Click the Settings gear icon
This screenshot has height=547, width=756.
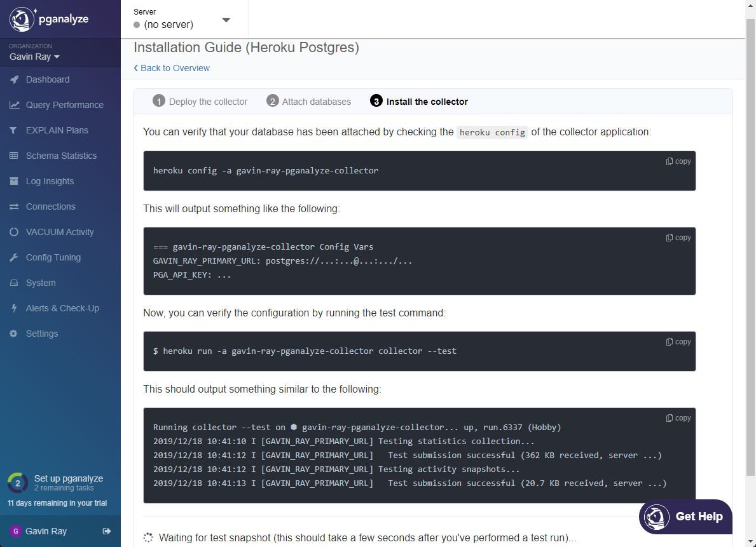coord(13,334)
